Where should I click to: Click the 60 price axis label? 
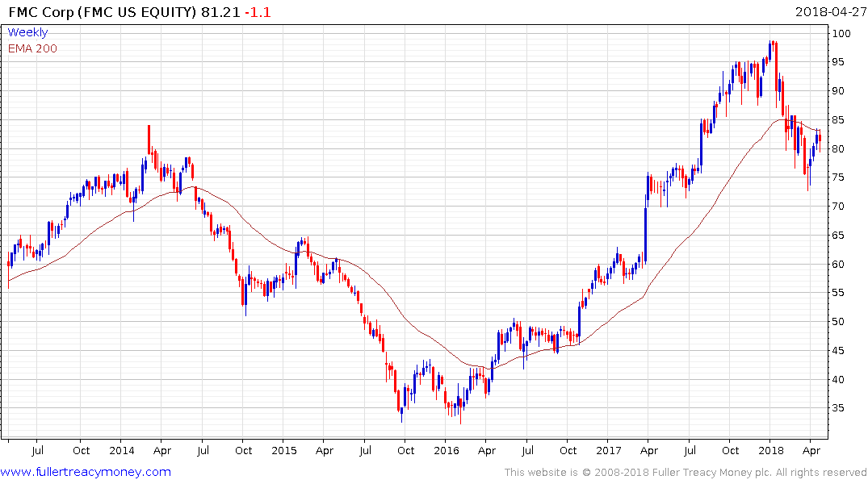(x=838, y=265)
